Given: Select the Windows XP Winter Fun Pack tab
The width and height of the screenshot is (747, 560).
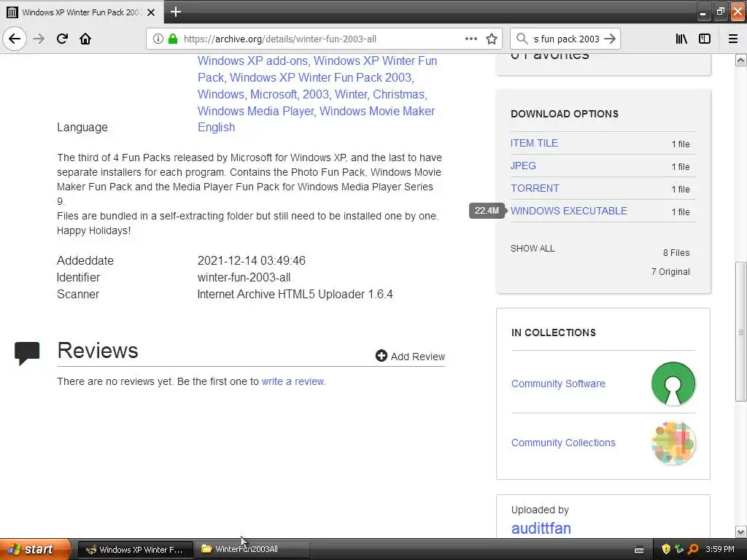Looking at the screenshot, I should (x=82, y=12).
